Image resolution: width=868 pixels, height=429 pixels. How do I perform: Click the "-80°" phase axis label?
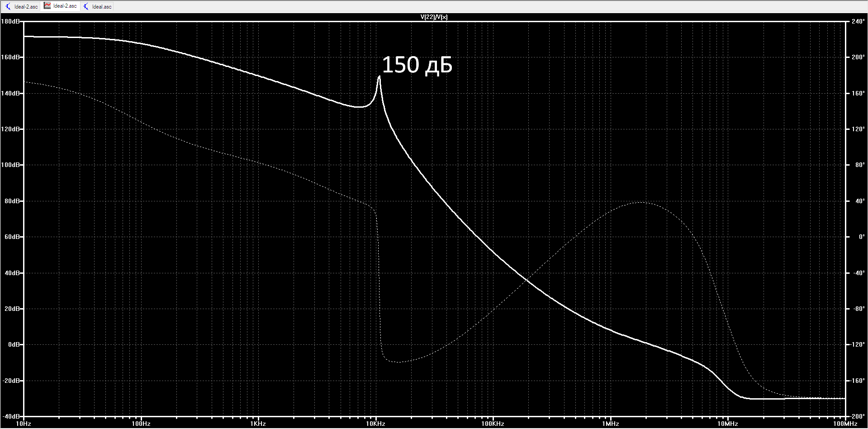coord(859,309)
